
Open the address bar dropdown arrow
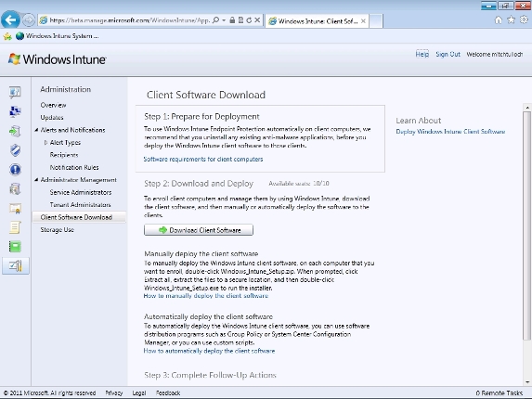click(224, 20)
